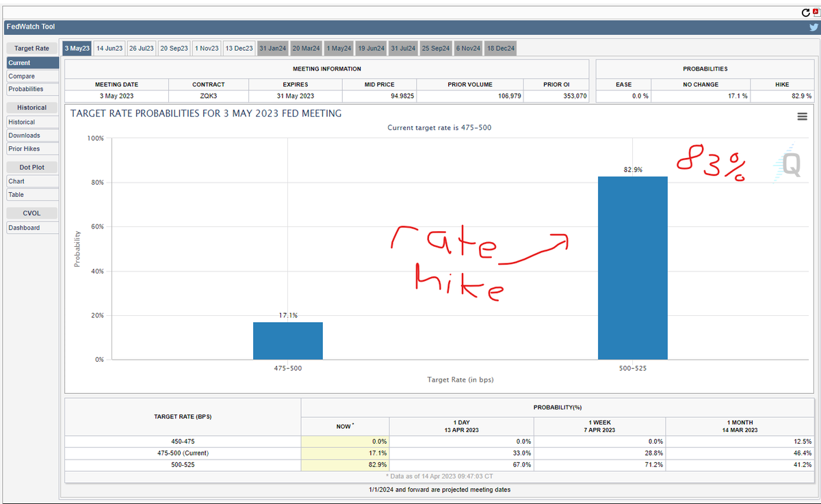
Task: Open Prior Hikes in the sidebar
Action: (32, 148)
